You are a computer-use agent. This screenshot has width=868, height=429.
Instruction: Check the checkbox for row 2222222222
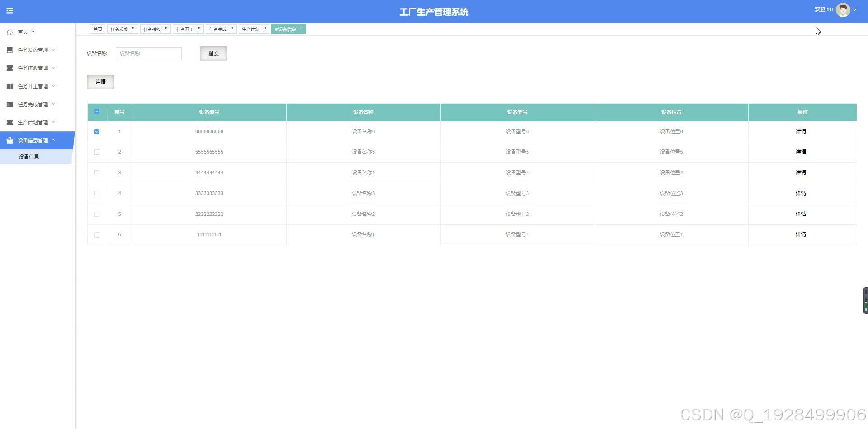[97, 214]
